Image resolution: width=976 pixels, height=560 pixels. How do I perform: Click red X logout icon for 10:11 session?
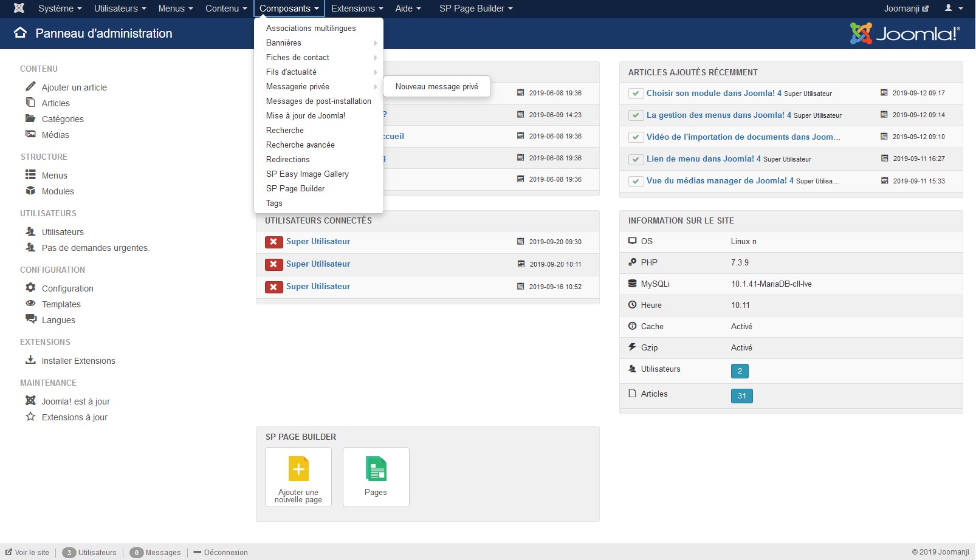click(273, 264)
